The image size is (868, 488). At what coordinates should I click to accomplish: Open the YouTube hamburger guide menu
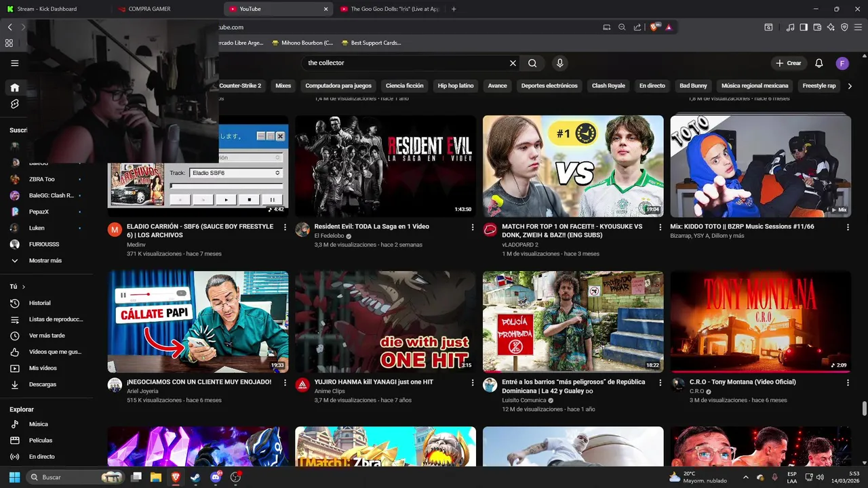14,63
